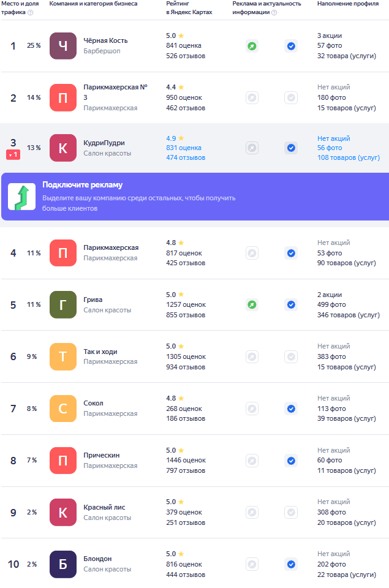The height and width of the screenshot is (588, 389).
Task: Click the 'Подключите рекламу' banner heading
Action: pos(83,185)
